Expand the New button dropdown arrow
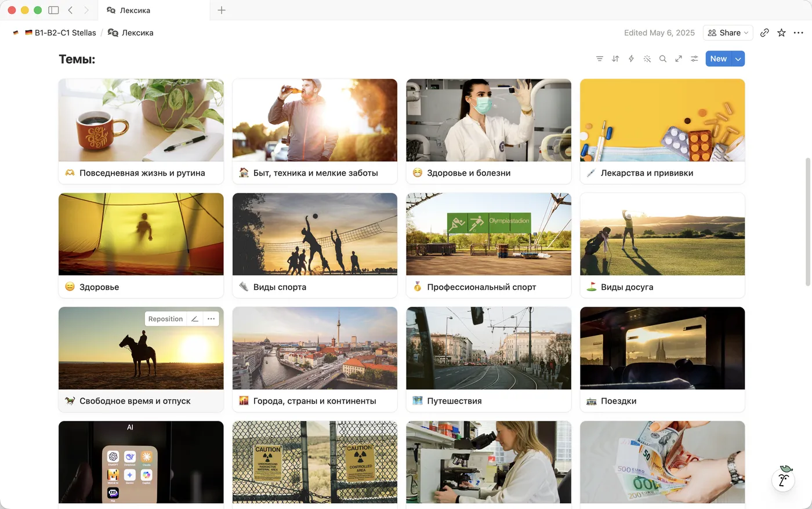The width and height of the screenshot is (812, 509). pos(738,59)
